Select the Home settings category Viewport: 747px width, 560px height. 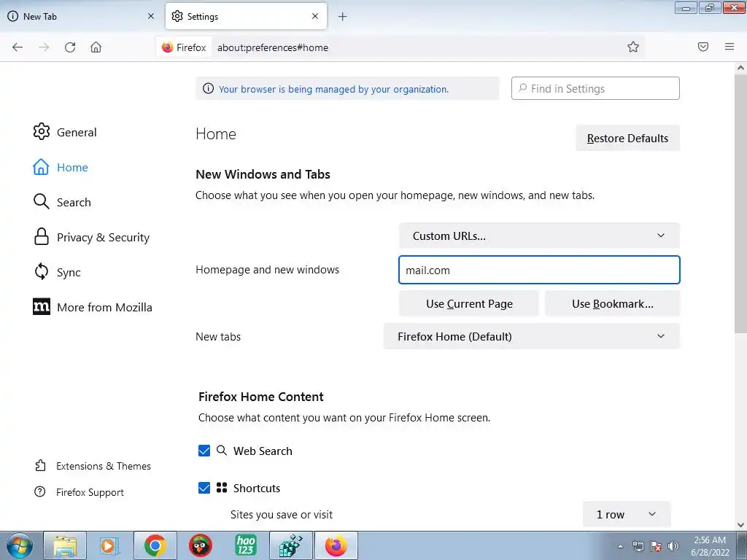click(61, 167)
